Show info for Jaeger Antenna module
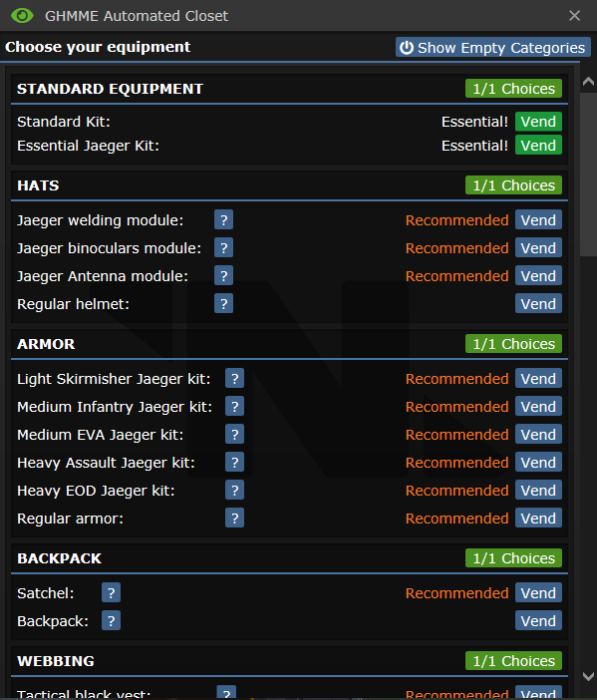The image size is (597, 700). pyautogui.click(x=223, y=276)
